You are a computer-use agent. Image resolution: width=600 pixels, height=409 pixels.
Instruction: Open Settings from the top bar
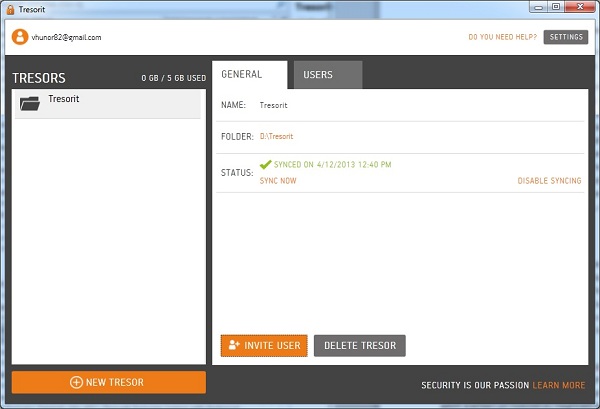[565, 37]
